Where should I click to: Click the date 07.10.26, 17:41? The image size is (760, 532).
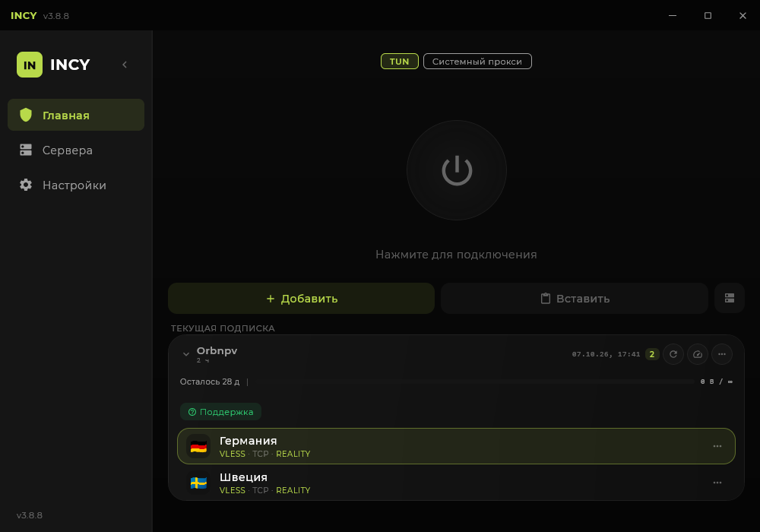pyautogui.click(x=606, y=354)
